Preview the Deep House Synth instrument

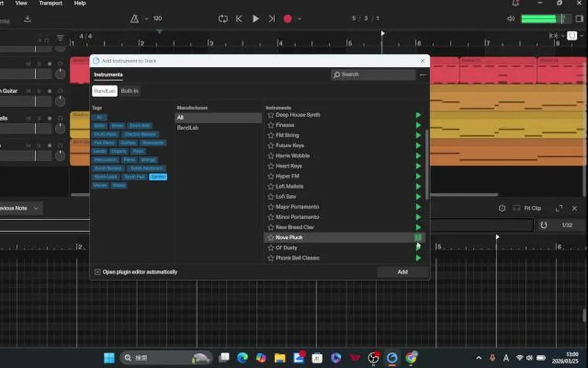(419, 115)
